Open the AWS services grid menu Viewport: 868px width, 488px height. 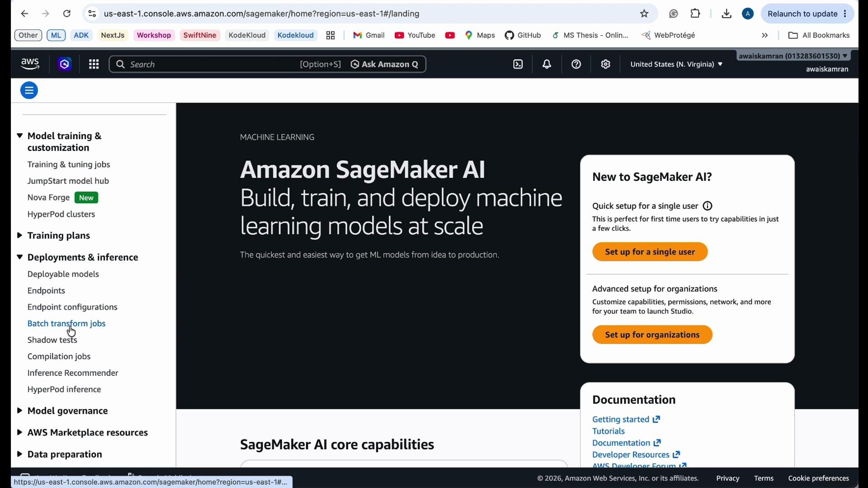94,65
